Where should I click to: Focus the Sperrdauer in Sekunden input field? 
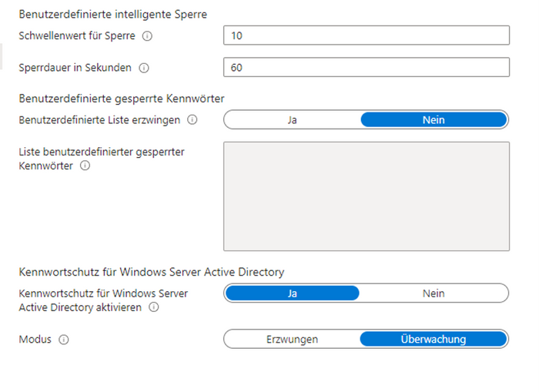pyautogui.click(x=367, y=68)
